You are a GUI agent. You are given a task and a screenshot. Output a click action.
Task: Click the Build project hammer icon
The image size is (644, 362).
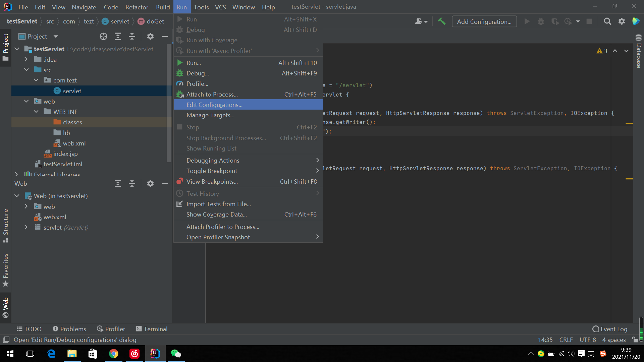441,21
